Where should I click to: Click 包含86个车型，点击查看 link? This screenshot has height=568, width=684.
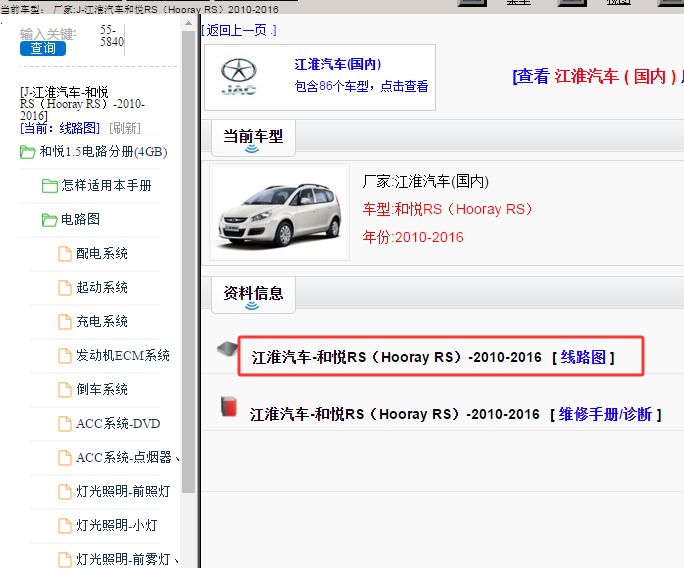(361, 86)
